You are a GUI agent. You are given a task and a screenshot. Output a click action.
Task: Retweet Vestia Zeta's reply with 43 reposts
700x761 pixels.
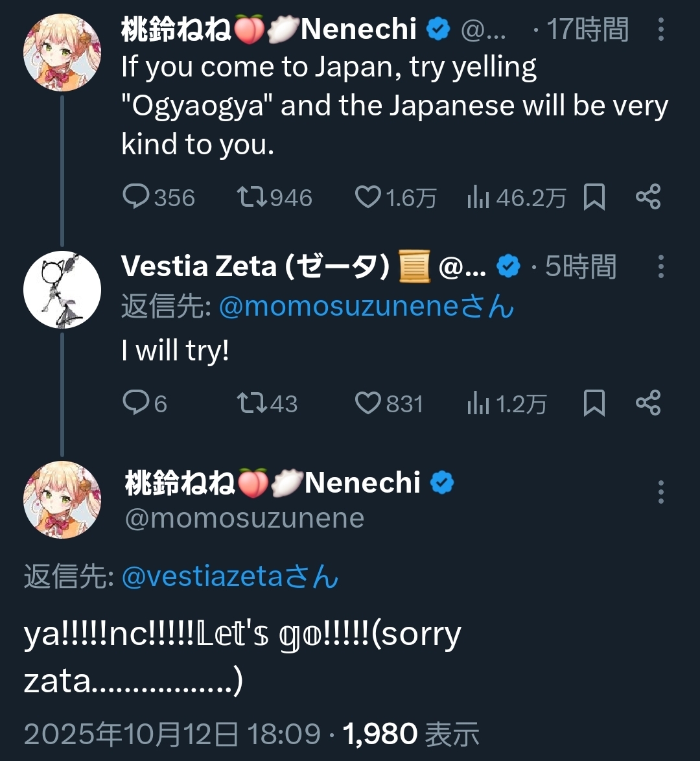click(251, 403)
